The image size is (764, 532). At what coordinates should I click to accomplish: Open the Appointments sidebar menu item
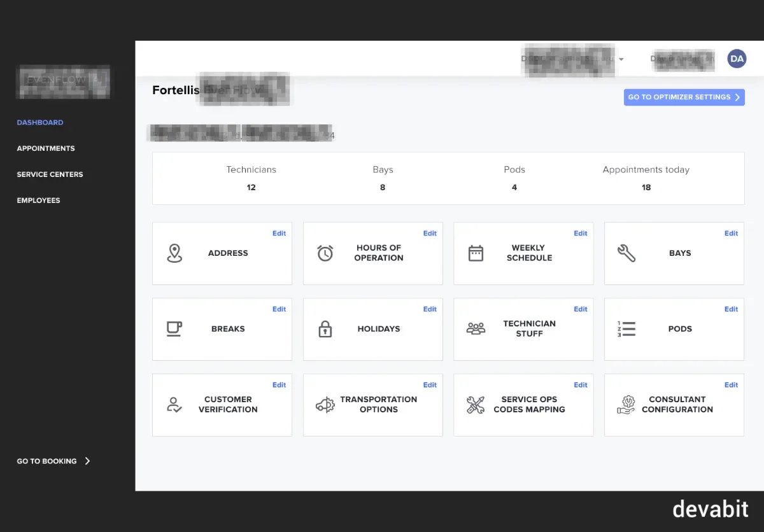click(46, 148)
